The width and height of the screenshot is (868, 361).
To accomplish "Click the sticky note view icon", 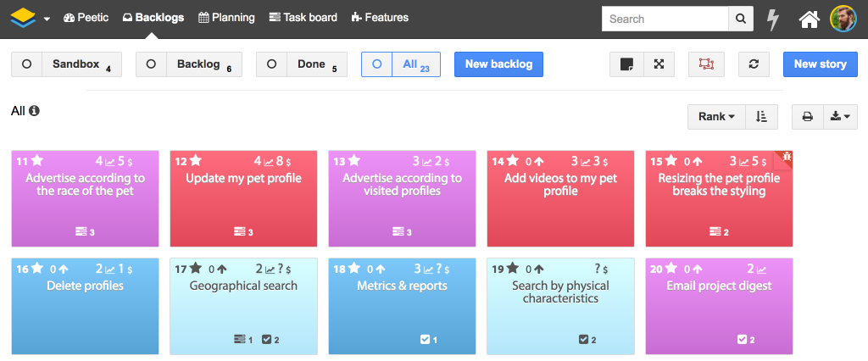I will click(x=626, y=64).
